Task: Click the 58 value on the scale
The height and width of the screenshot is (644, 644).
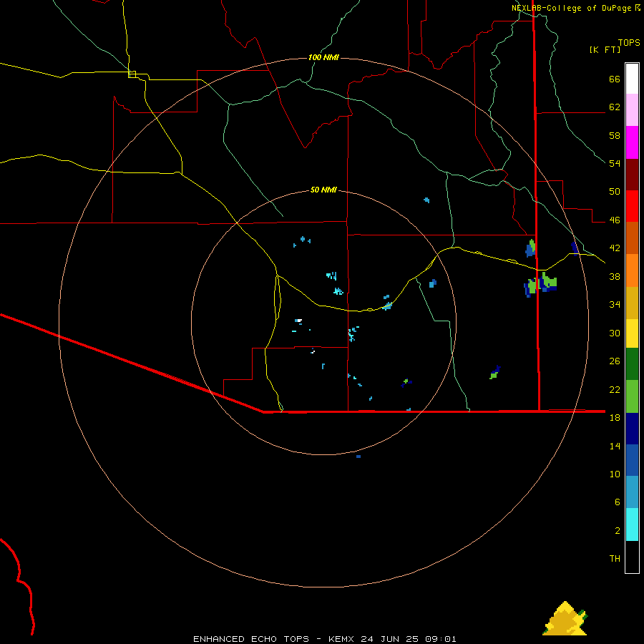Action: tap(615, 135)
